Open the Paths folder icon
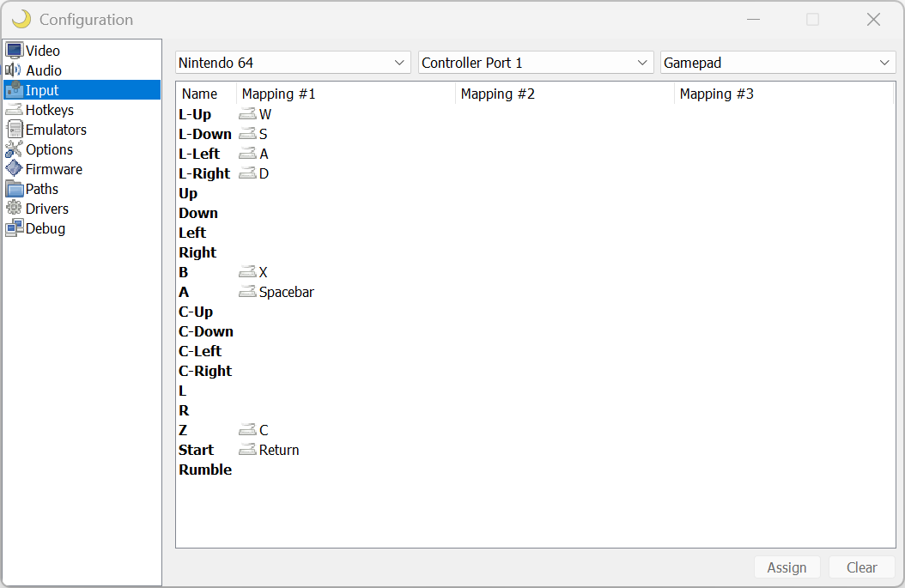Screen dimensions: 905x588 [14, 189]
